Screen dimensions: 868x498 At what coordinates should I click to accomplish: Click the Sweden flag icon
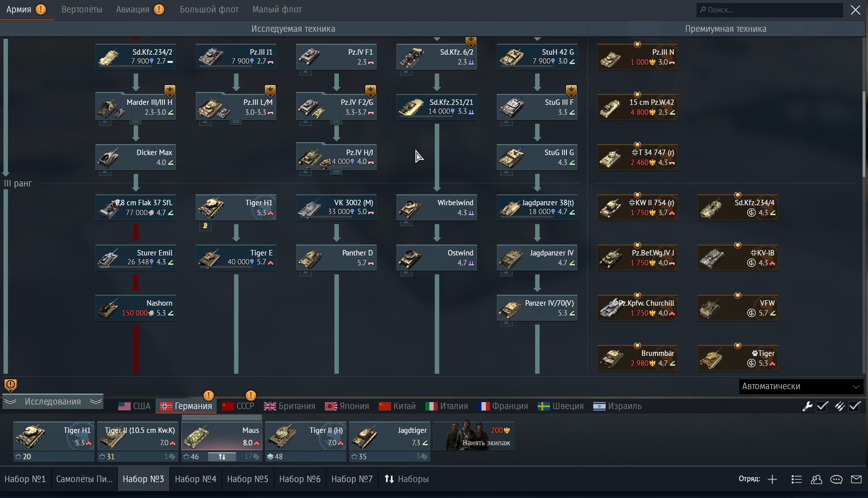(x=544, y=406)
